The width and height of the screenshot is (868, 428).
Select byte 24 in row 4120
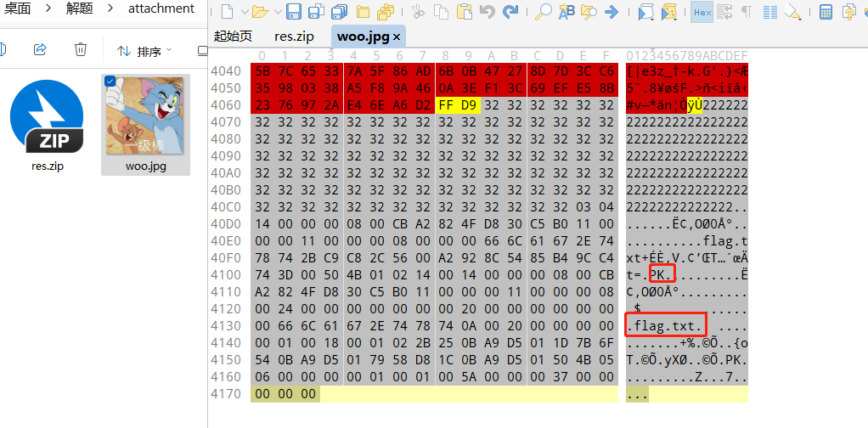click(285, 309)
